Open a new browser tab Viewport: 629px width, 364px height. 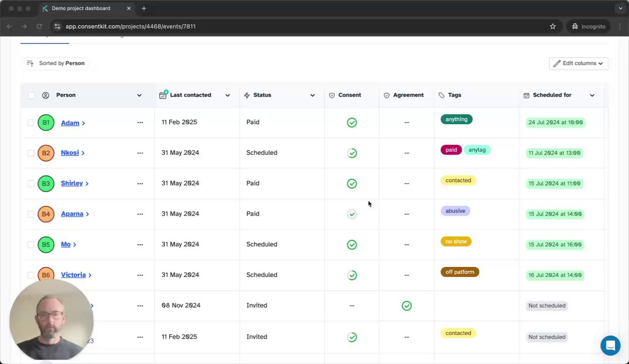(144, 8)
